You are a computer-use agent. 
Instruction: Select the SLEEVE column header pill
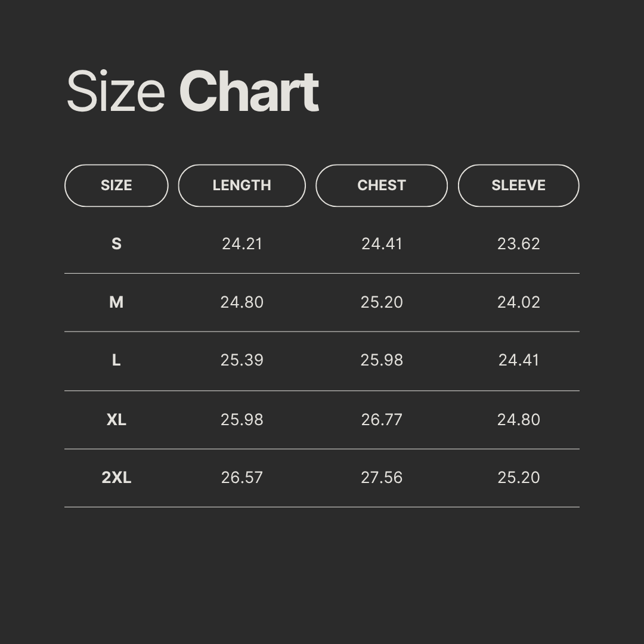tap(518, 185)
